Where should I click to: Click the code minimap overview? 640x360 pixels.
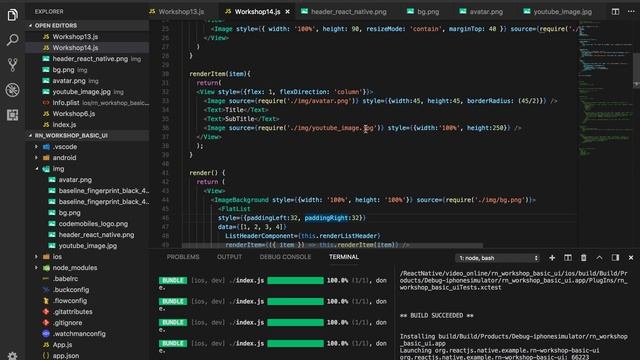(x=605, y=88)
